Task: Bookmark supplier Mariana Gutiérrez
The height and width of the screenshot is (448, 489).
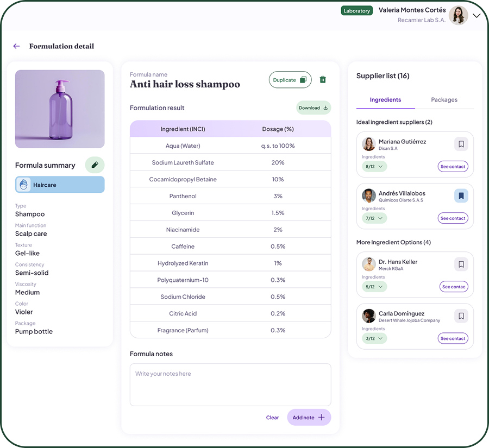Action: (461, 144)
